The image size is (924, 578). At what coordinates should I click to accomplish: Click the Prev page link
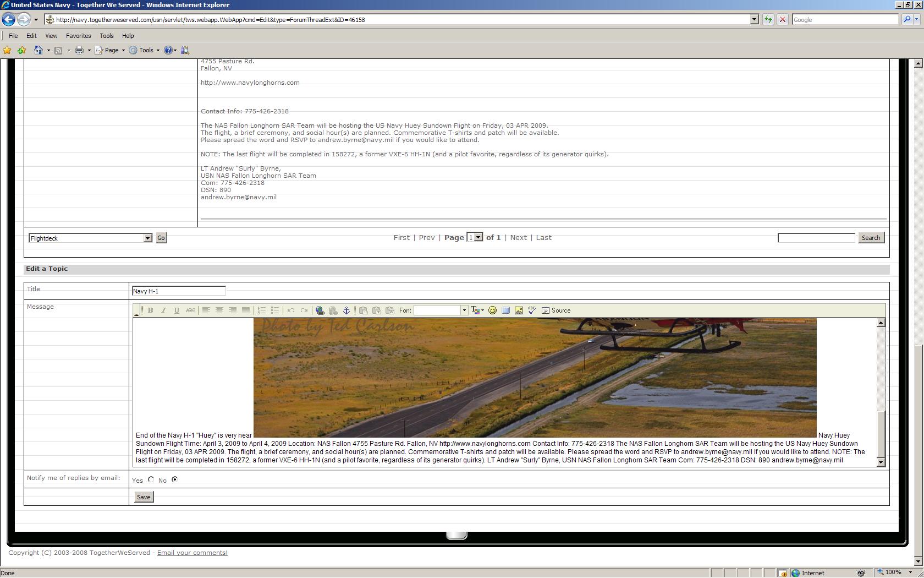click(427, 237)
